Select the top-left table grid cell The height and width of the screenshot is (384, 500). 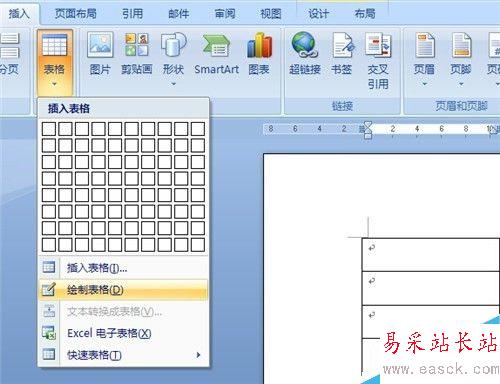pyautogui.click(x=49, y=129)
